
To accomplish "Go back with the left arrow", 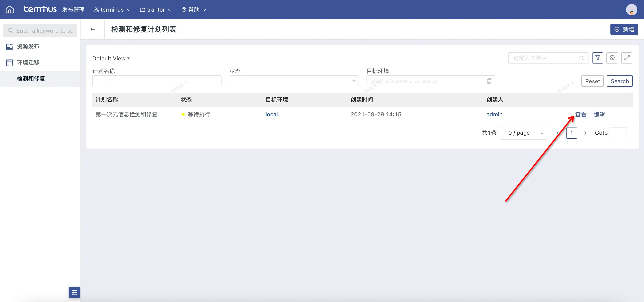I will [92, 29].
